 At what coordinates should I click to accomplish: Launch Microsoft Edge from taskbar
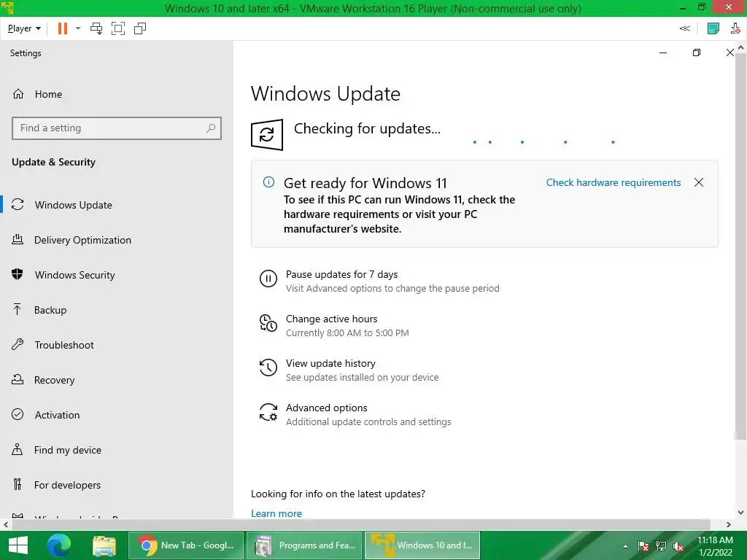(58, 545)
